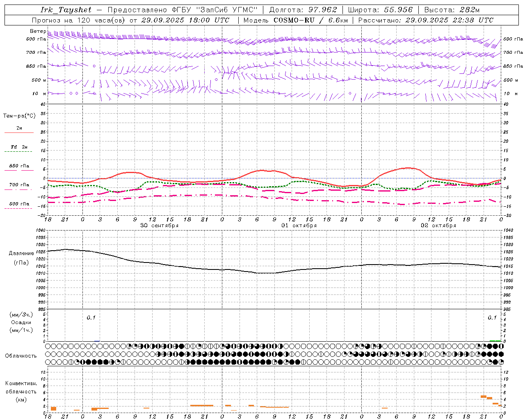Click the Конвективн. panel label

tap(21, 383)
